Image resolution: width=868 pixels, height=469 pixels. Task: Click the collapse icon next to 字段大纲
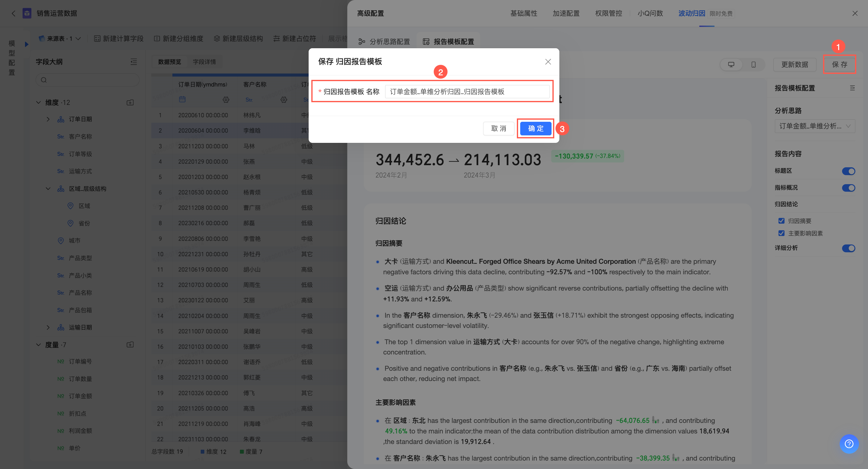134,62
